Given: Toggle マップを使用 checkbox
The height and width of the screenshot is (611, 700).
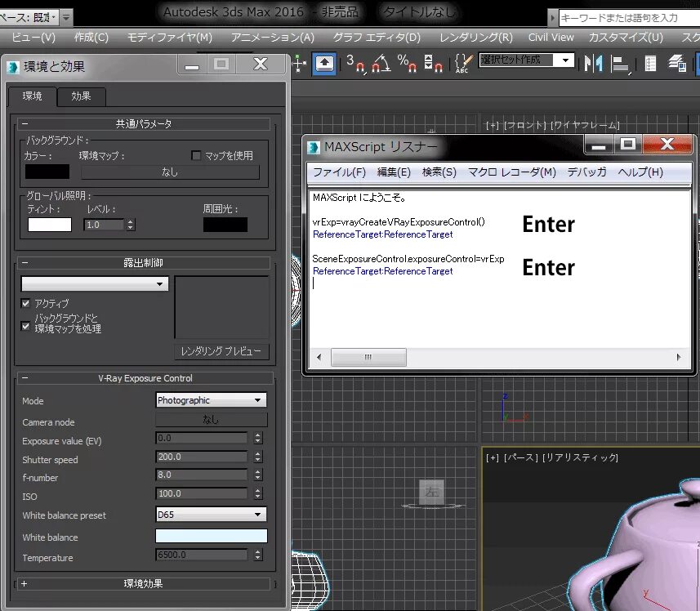Looking at the screenshot, I should (195, 155).
